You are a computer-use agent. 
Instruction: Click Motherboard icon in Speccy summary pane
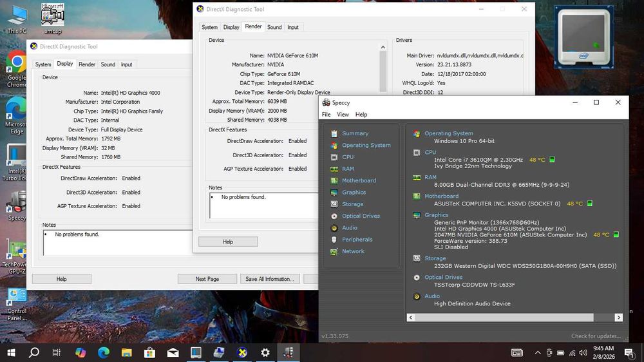click(x=417, y=196)
